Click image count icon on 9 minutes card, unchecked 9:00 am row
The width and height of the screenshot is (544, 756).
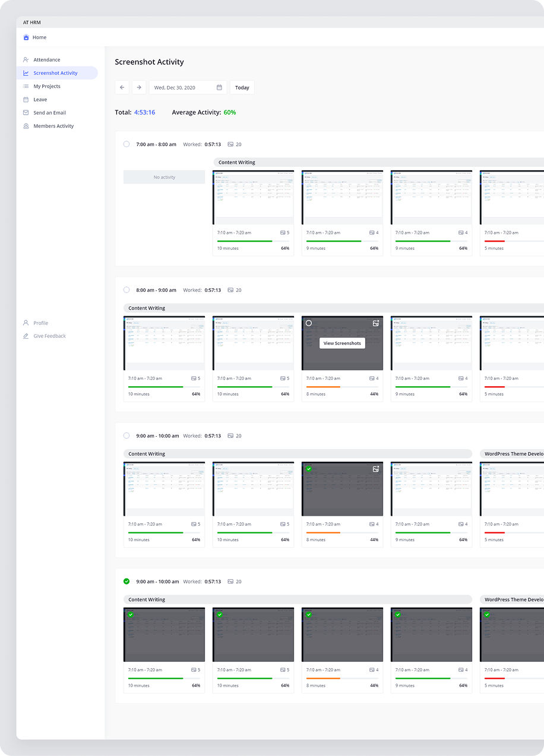click(461, 524)
